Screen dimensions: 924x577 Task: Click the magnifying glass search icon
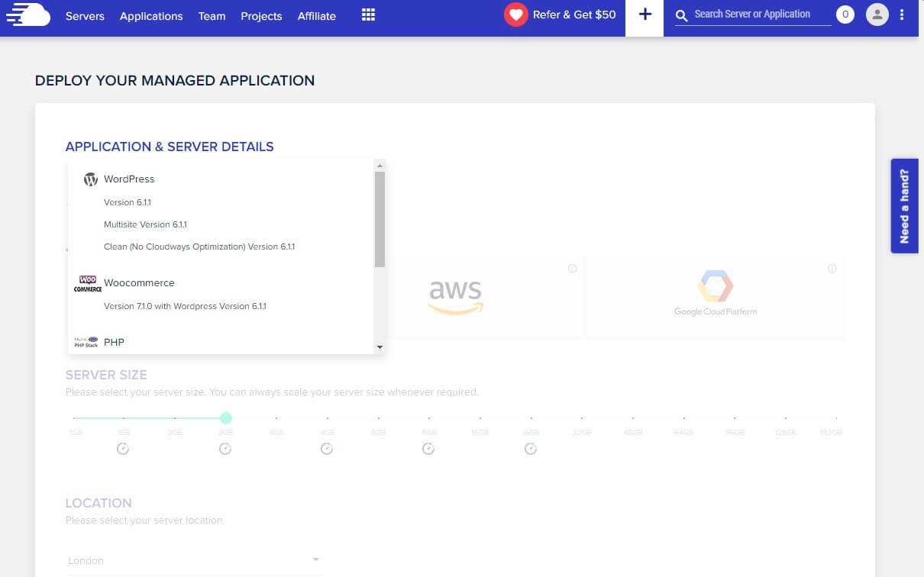[682, 15]
